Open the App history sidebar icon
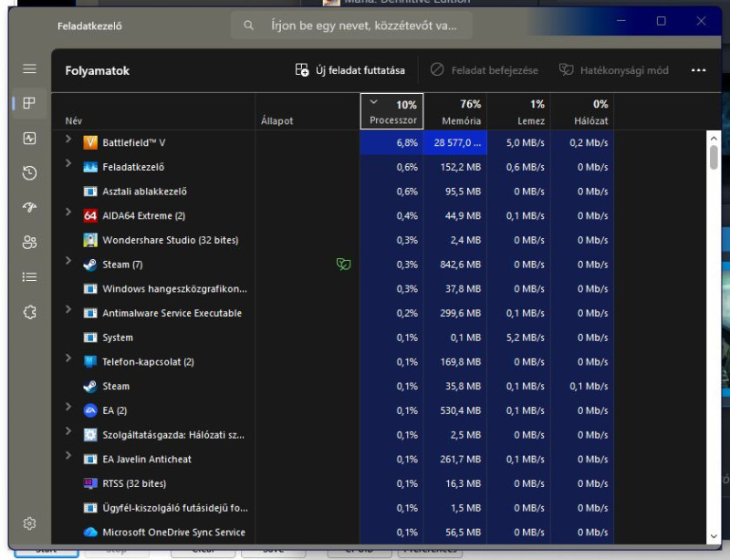Screen dimensions: 730x560 (29, 172)
